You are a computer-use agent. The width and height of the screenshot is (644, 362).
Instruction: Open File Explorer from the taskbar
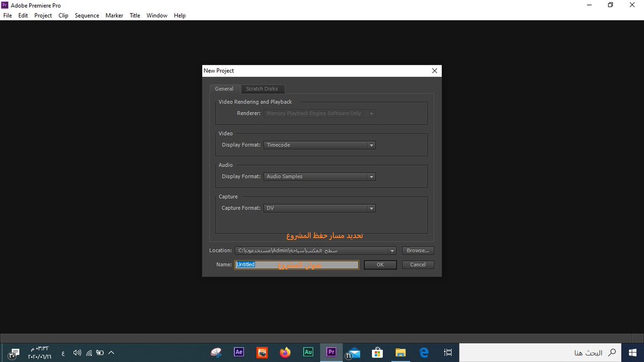coord(400,352)
